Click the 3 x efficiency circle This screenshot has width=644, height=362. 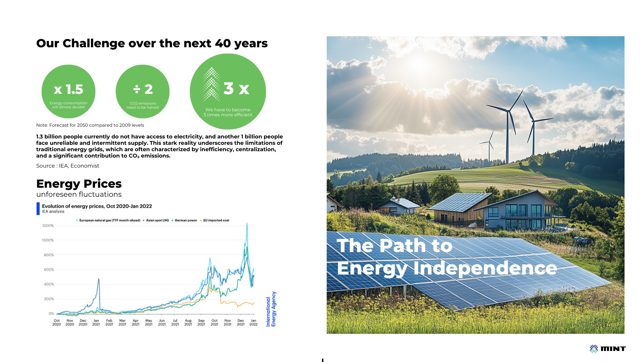click(228, 92)
